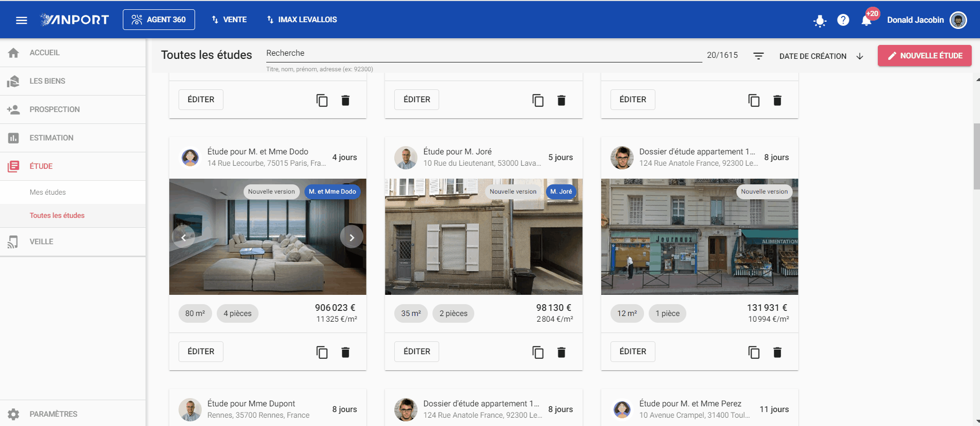Image resolution: width=980 pixels, height=426 pixels.
Task: Create a Nouvelle étude
Action: (924, 56)
